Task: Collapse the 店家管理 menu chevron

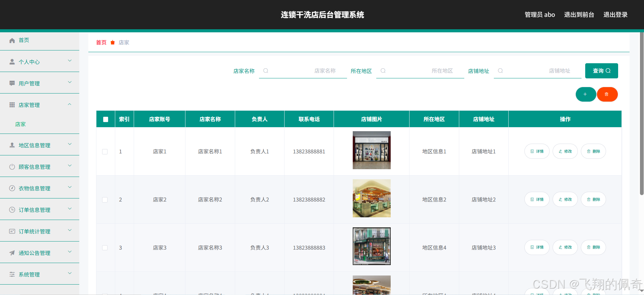Action: (70, 104)
